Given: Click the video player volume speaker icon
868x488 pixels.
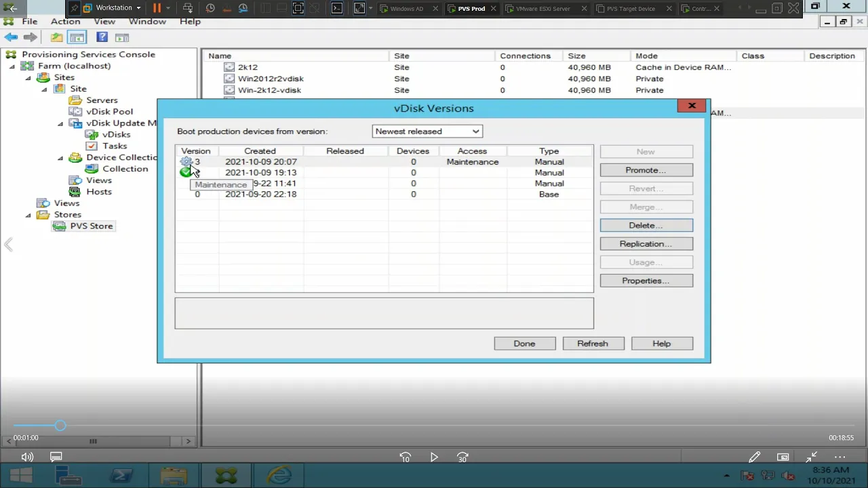Looking at the screenshot, I should [x=27, y=457].
